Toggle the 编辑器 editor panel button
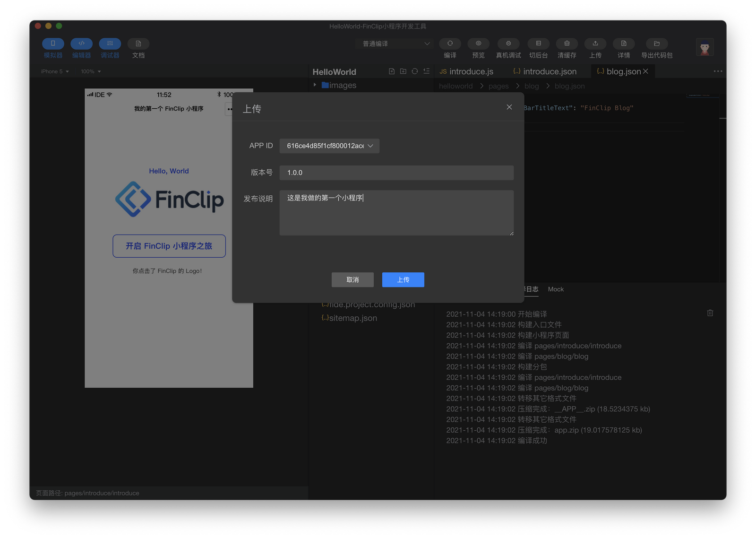The height and width of the screenshot is (539, 756). tap(81, 43)
